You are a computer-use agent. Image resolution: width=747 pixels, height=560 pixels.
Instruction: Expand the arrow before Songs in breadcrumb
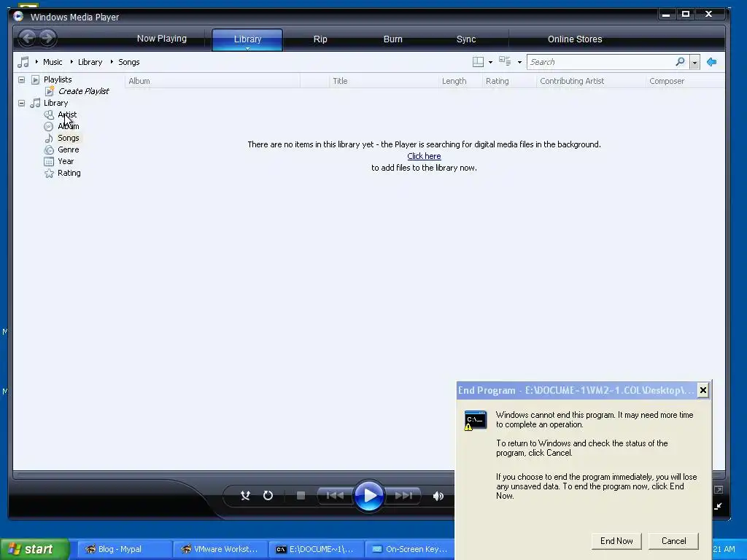pos(112,62)
